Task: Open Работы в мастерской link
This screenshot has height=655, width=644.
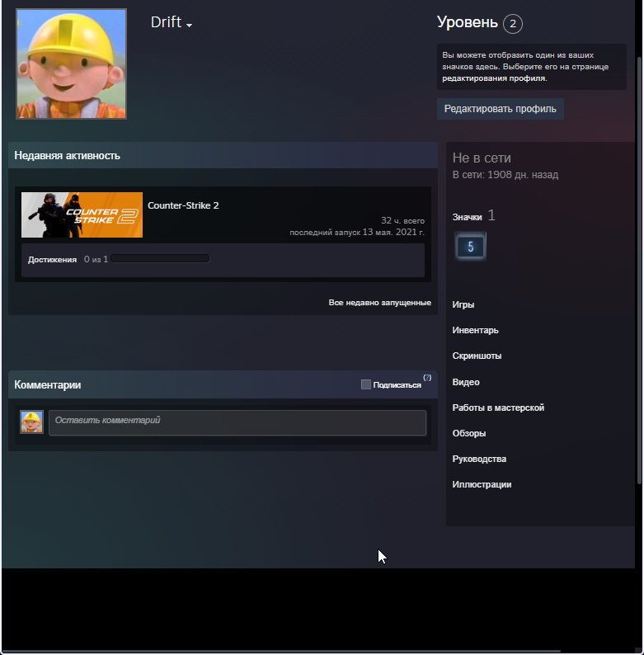Action: point(498,408)
